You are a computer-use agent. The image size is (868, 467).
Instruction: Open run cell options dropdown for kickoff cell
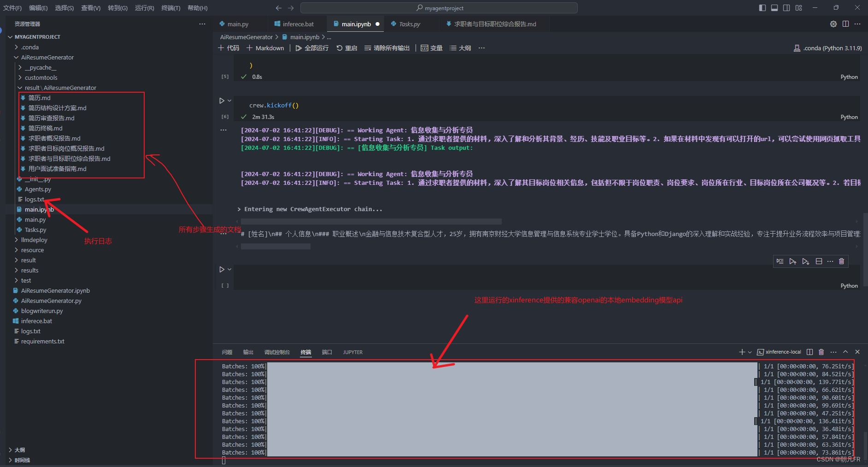[x=229, y=100]
